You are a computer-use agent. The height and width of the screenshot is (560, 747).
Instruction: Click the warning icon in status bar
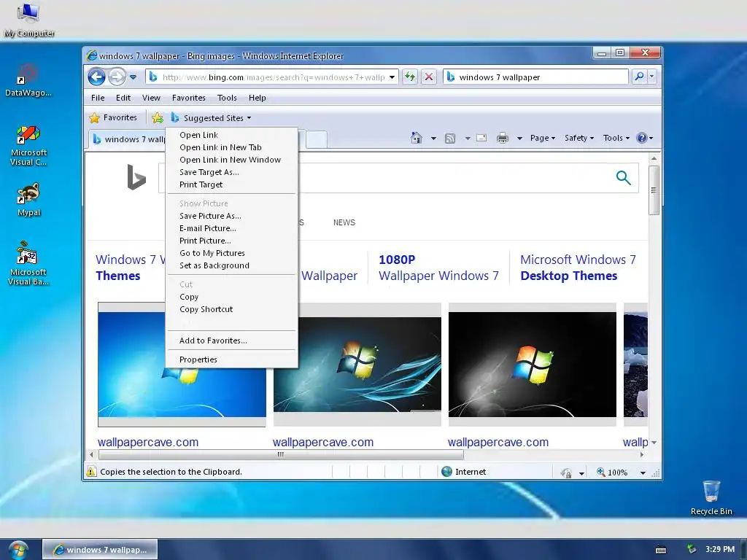pyautogui.click(x=90, y=472)
